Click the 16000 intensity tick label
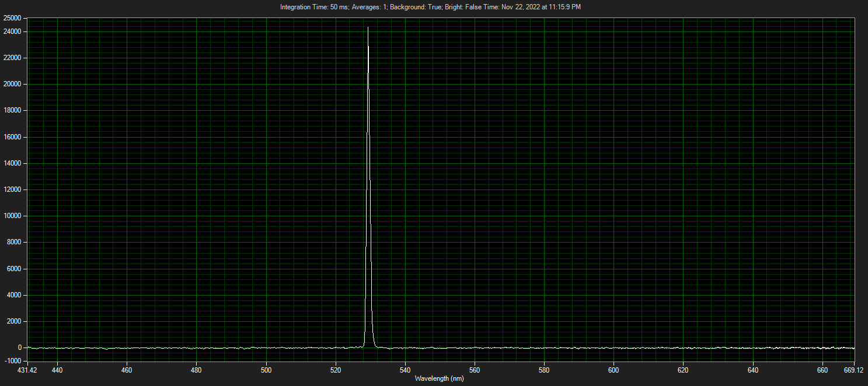868x386 pixels. 12,137
